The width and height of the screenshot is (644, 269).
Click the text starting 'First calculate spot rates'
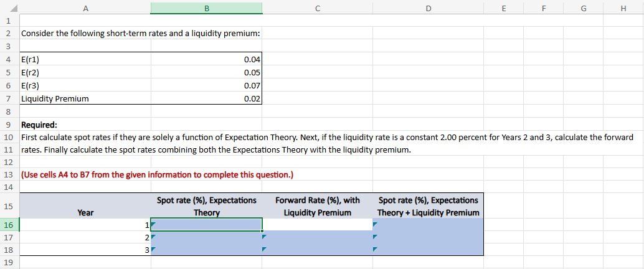coord(327,137)
